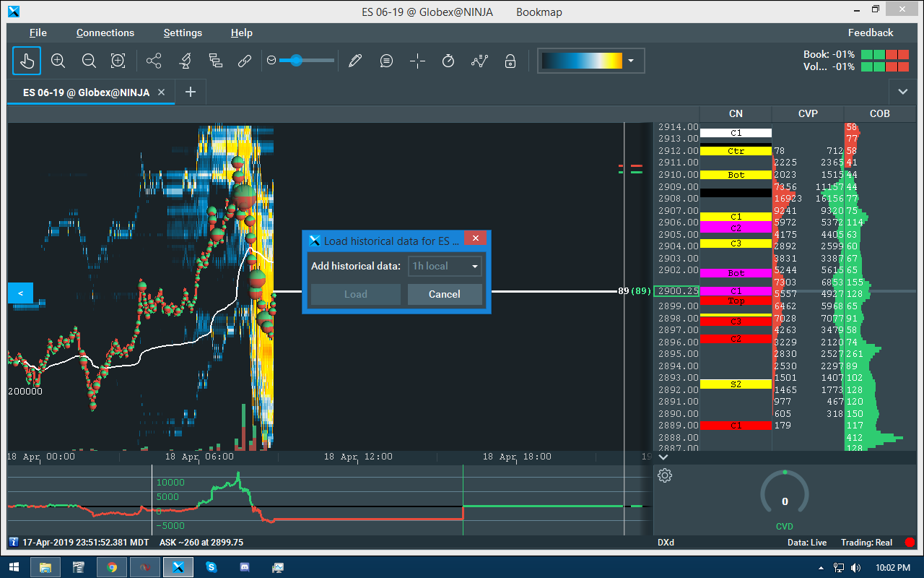
Task: Click the fit-to-region zoom icon
Action: (x=118, y=61)
